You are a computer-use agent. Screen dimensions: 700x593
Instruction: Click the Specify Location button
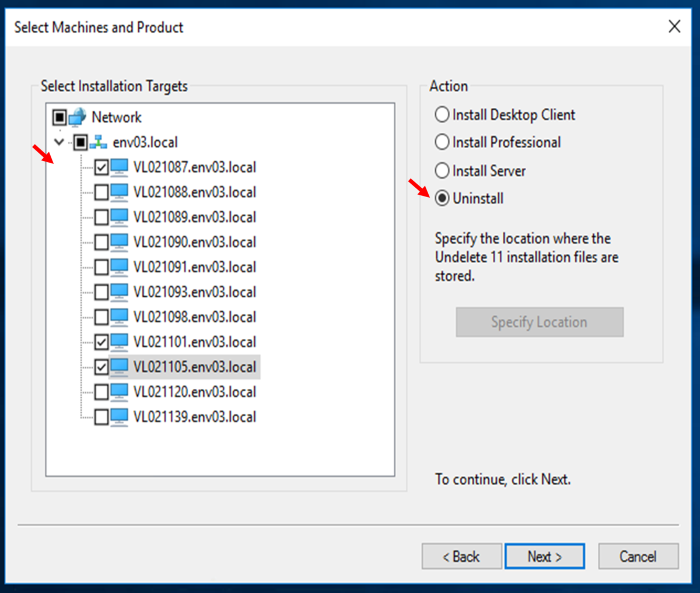point(538,322)
